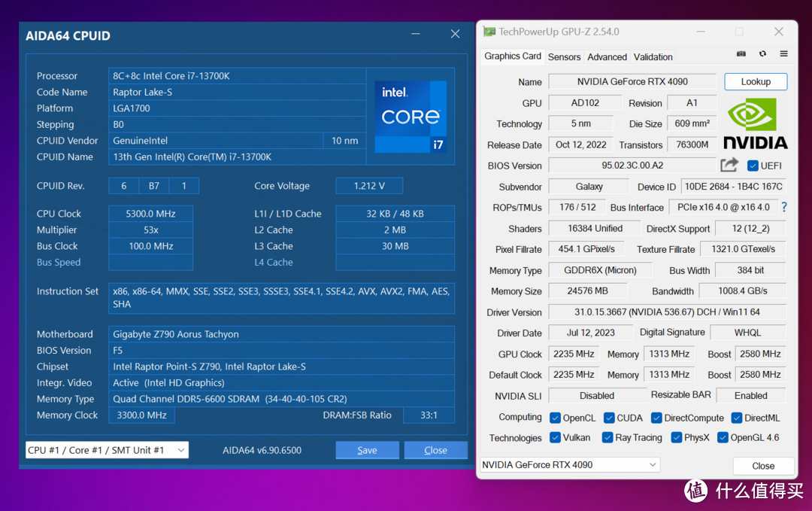Click the Digital Signature WHQL field
The width and height of the screenshot is (812, 511).
click(x=748, y=333)
